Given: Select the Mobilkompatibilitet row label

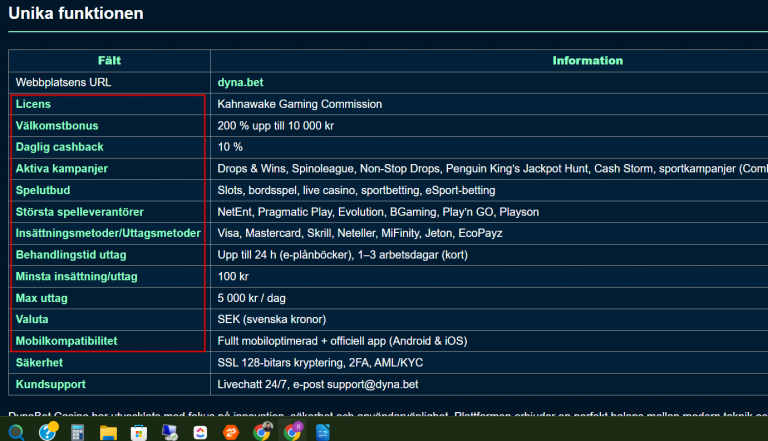Looking at the screenshot, I should click(67, 341).
